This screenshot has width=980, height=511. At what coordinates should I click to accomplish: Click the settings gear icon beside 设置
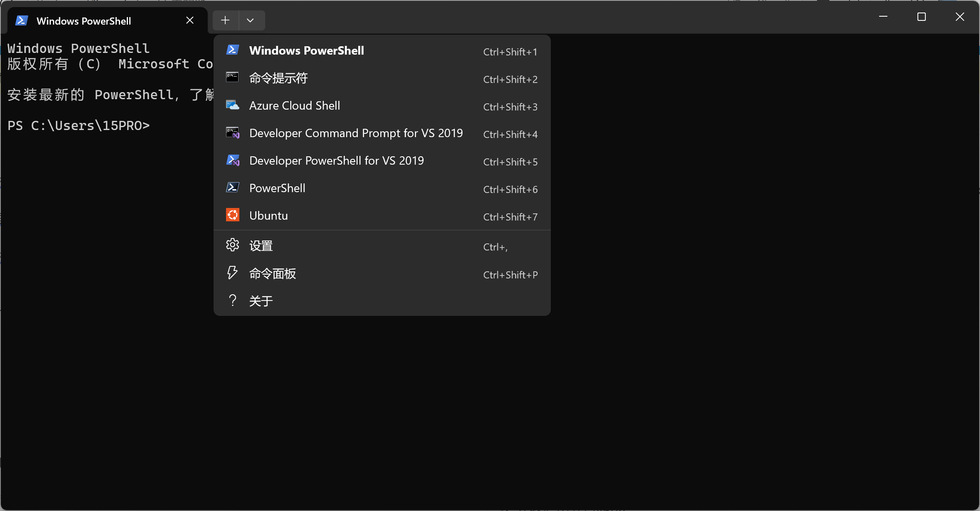pos(232,245)
